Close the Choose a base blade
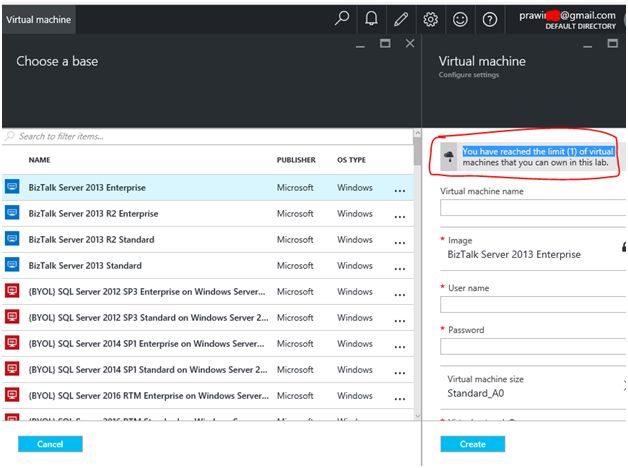 [410, 43]
